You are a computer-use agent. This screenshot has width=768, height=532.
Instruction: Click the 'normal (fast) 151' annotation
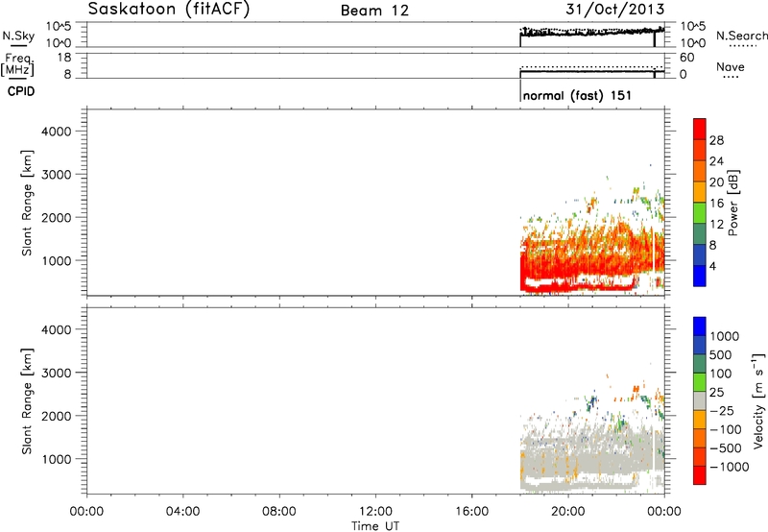point(577,95)
